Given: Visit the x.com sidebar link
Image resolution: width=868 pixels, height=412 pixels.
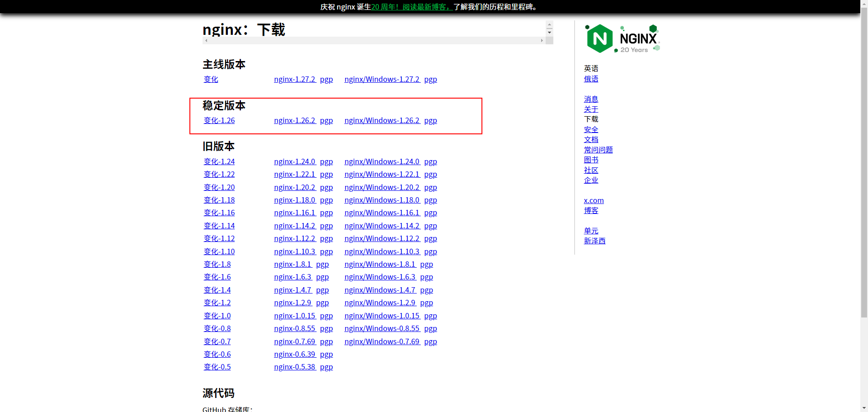Looking at the screenshot, I should pos(594,201).
